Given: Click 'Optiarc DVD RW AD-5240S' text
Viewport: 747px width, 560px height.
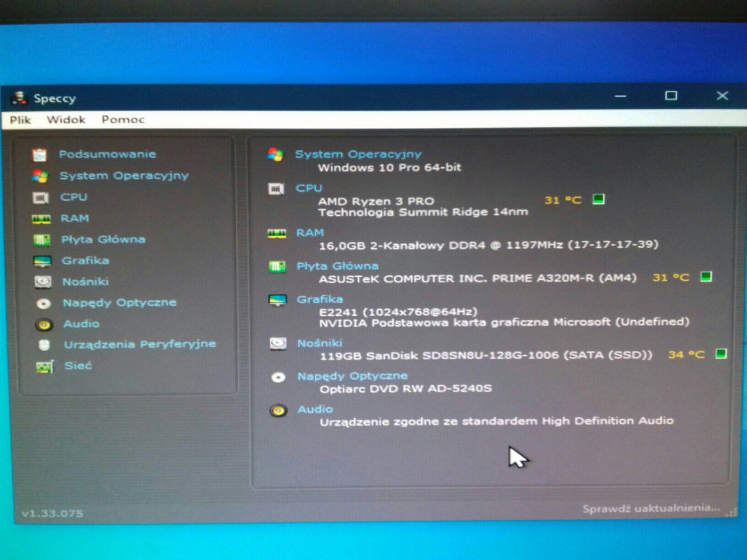Looking at the screenshot, I should point(406,389).
